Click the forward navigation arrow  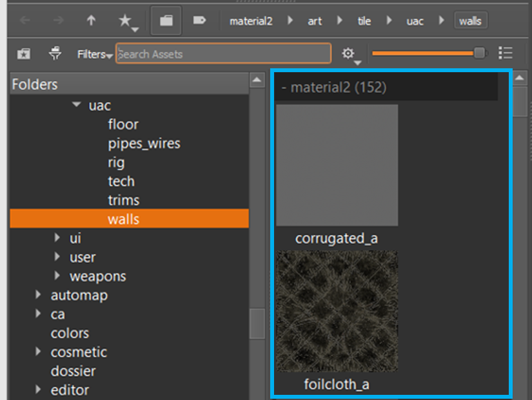click(x=58, y=21)
